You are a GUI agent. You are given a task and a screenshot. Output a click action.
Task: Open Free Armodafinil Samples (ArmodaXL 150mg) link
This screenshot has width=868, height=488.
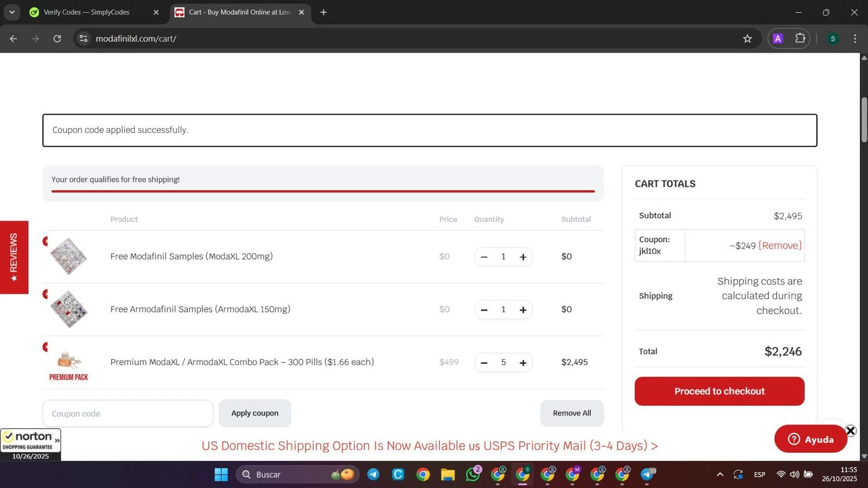pyautogui.click(x=200, y=309)
